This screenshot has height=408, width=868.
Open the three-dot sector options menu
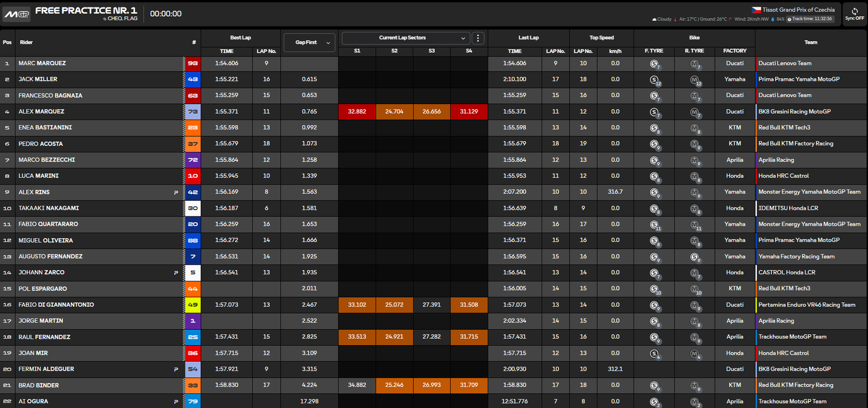[x=478, y=38]
